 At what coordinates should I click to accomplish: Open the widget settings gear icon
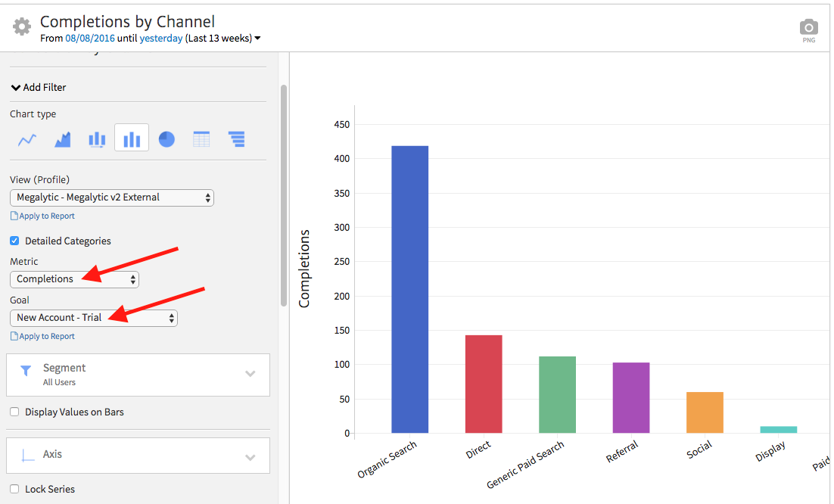tap(22, 26)
